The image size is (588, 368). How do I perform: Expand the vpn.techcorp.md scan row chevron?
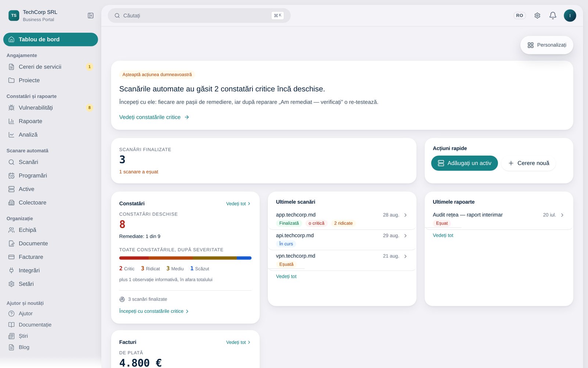pyautogui.click(x=405, y=256)
